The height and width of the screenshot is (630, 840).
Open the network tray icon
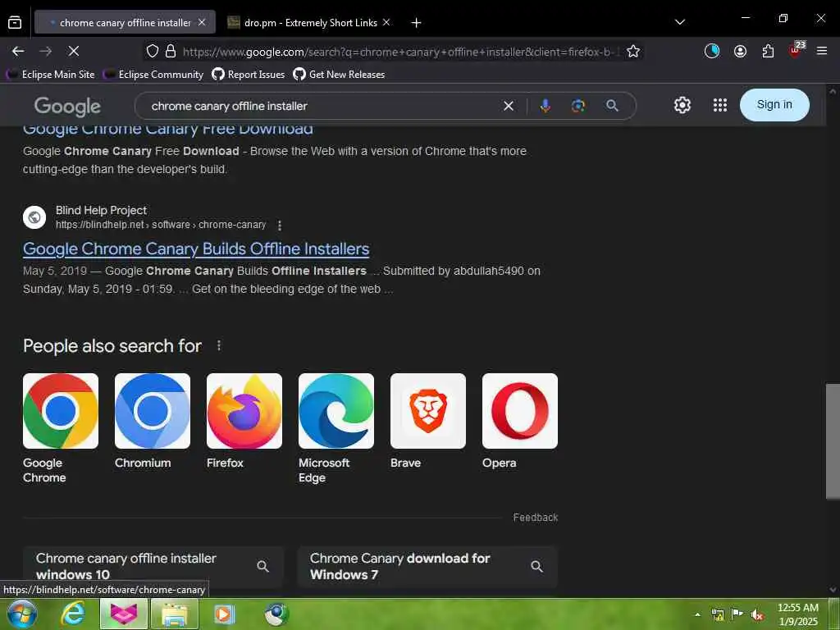pyautogui.click(x=717, y=614)
